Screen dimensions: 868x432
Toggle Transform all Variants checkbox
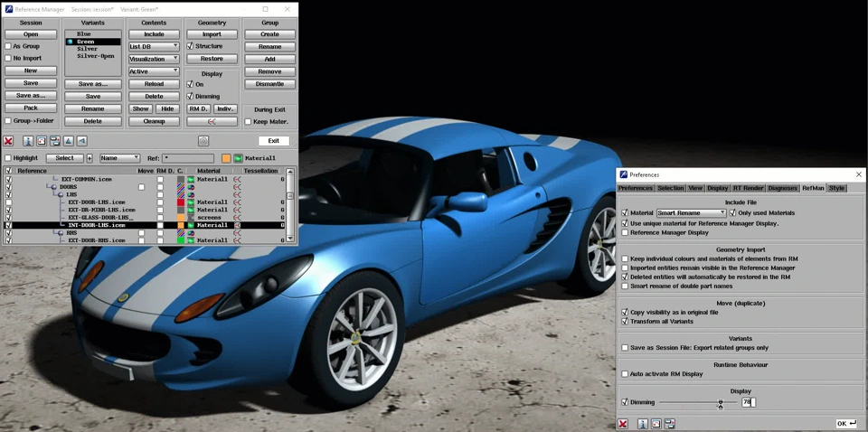(x=625, y=322)
